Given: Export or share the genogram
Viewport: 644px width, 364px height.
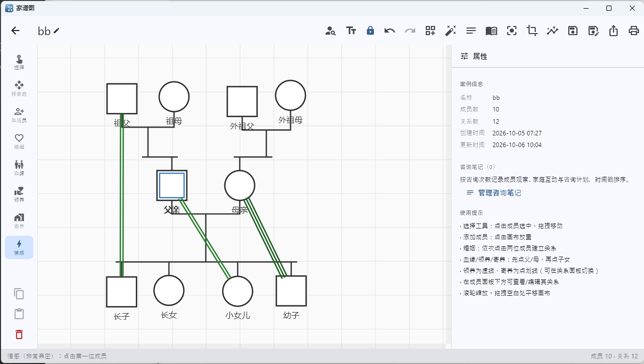Looking at the screenshot, I should click(x=613, y=31).
